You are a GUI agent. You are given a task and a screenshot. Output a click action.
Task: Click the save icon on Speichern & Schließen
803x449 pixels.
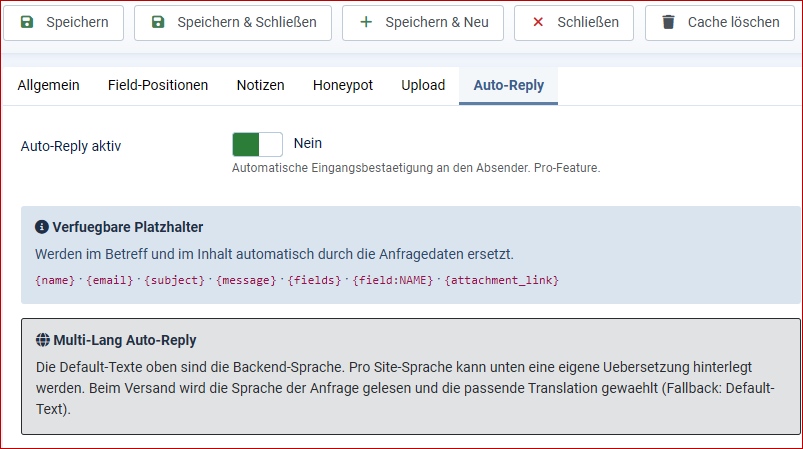click(158, 22)
